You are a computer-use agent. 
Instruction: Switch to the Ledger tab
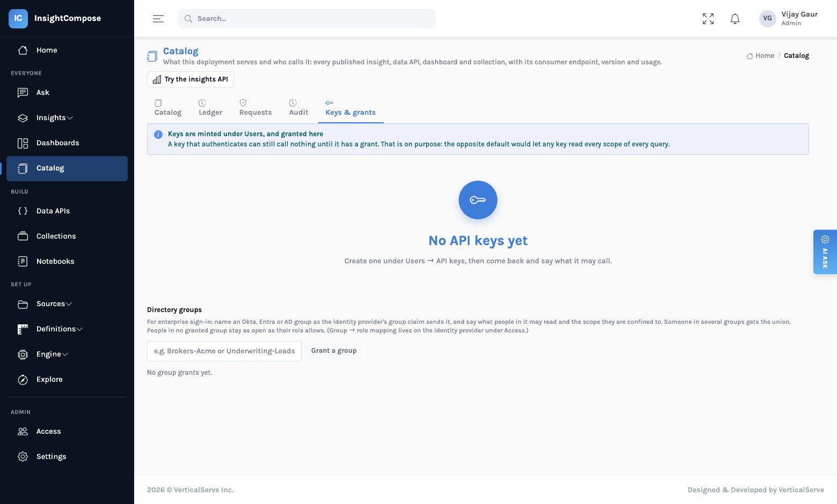210,108
